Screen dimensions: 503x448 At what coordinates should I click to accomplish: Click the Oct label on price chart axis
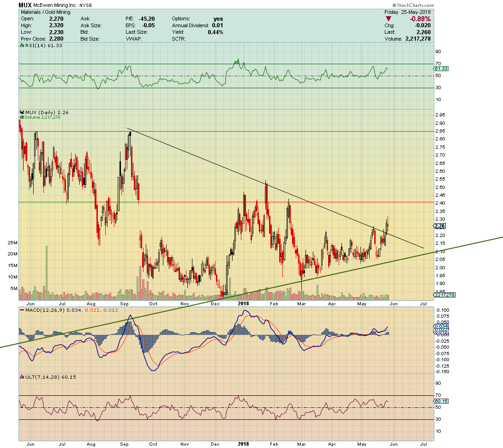[153, 304]
